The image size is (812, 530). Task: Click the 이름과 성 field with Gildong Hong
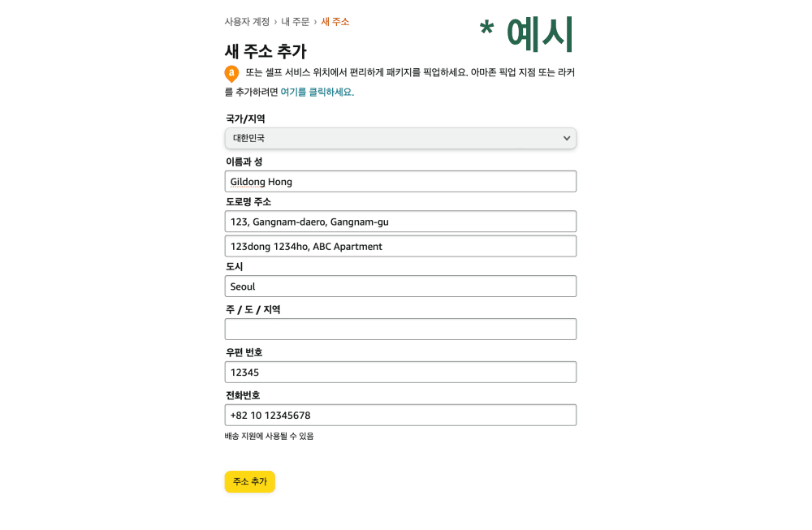[x=400, y=182]
